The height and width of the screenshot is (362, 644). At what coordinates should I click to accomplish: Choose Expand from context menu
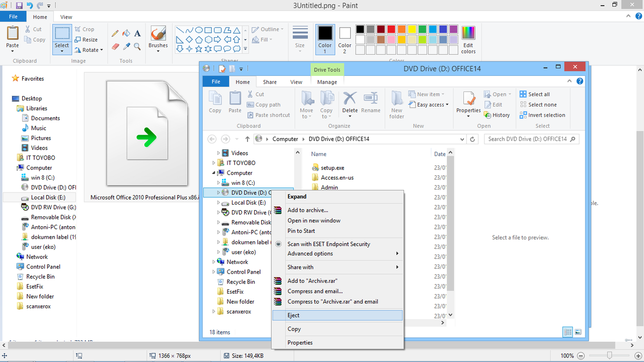coord(337,197)
